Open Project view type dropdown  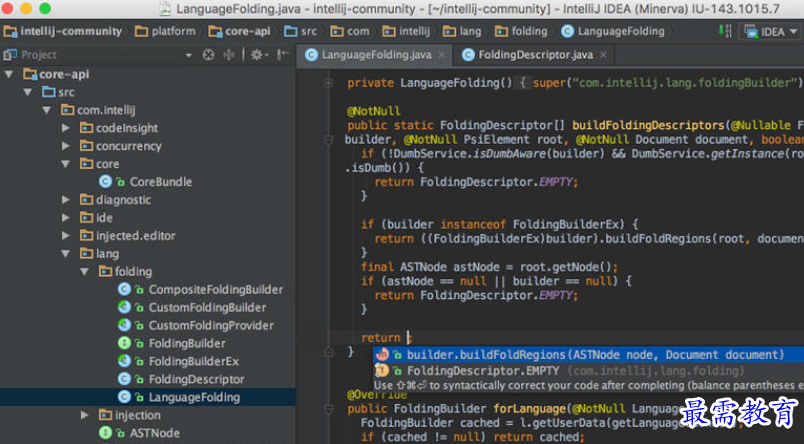[189, 55]
